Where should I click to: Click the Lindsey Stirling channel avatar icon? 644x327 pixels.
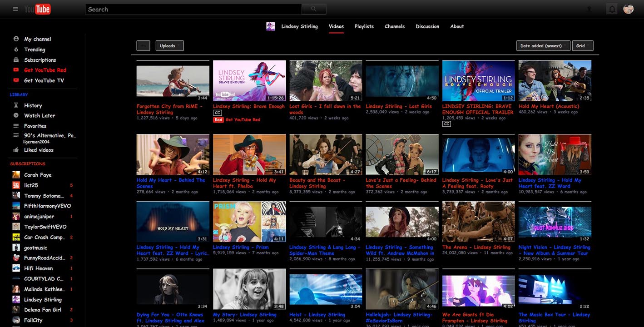point(271,26)
